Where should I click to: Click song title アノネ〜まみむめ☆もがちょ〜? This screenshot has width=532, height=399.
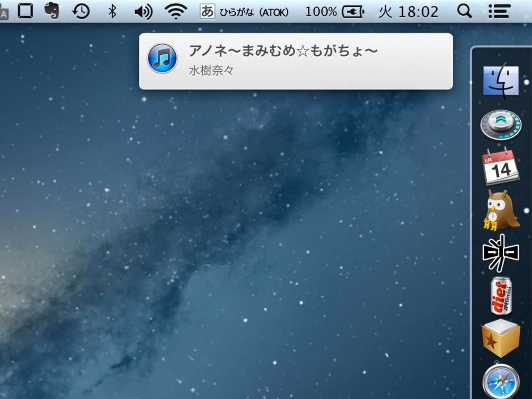284,51
